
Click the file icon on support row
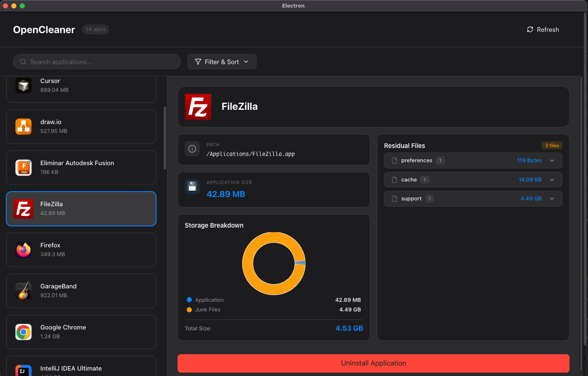click(395, 199)
